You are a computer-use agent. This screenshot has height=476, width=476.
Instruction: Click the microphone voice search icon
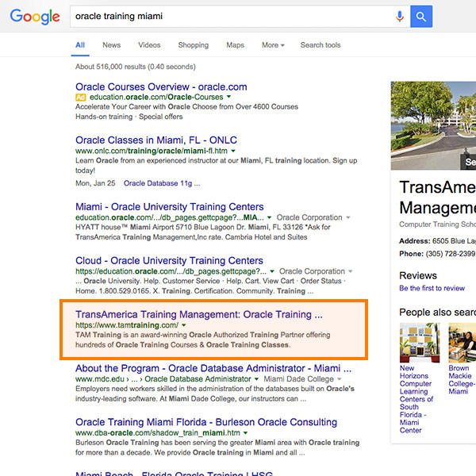point(399,16)
